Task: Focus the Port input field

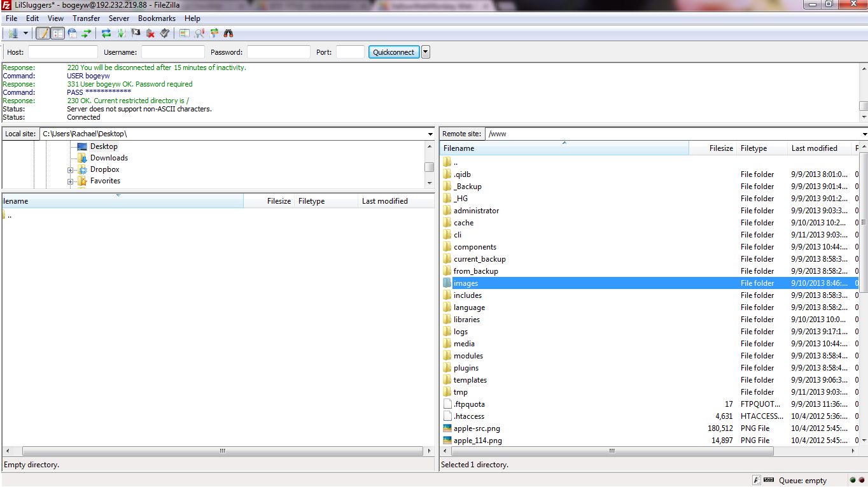Action: coord(350,52)
